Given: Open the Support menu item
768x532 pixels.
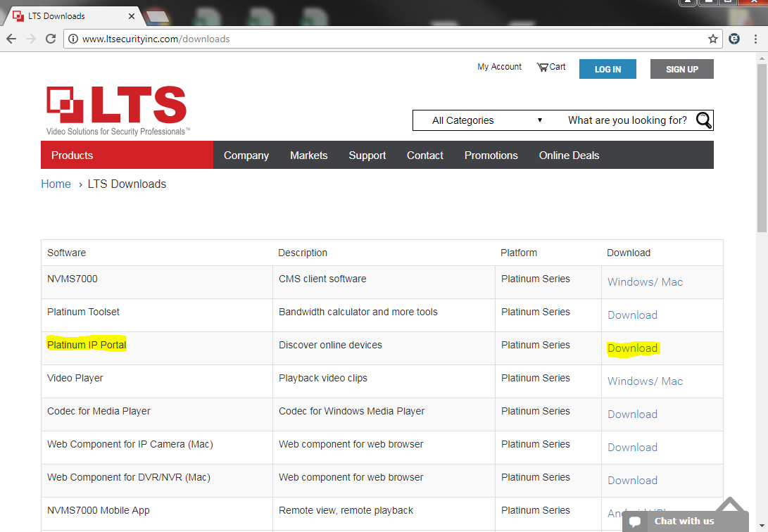Looking at the screenshot, I should 367,156.
